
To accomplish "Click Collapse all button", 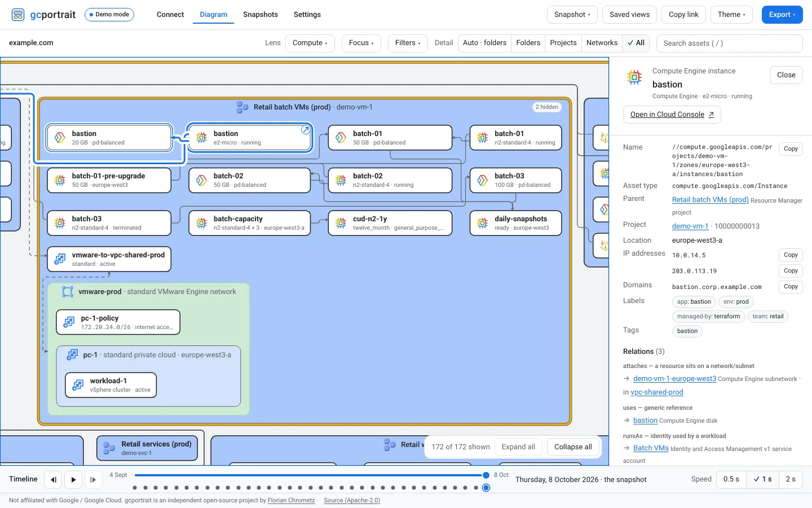I will 573,447.
